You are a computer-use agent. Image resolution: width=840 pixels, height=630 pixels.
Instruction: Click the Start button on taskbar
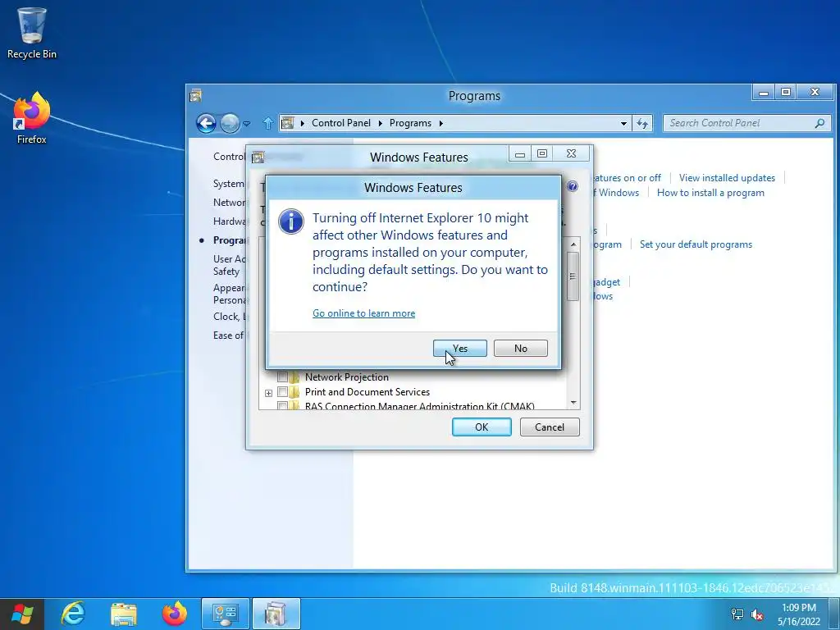pos(22,614)
